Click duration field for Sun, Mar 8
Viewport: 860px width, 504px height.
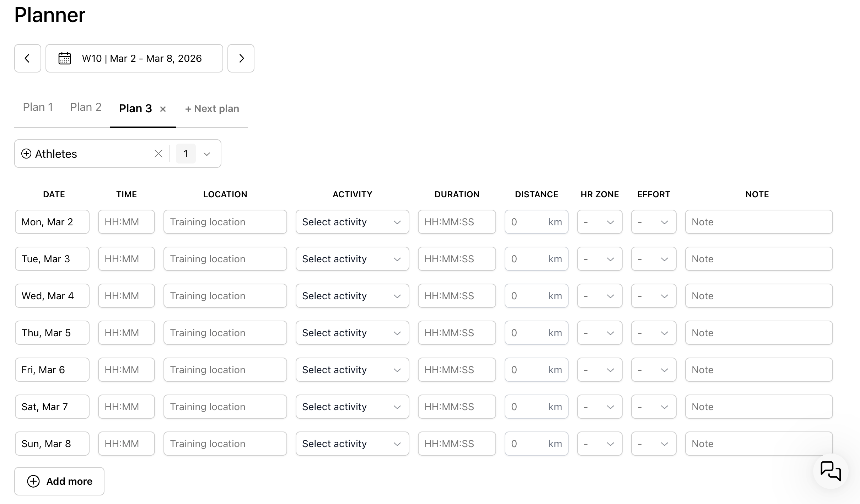pos(457,444)
